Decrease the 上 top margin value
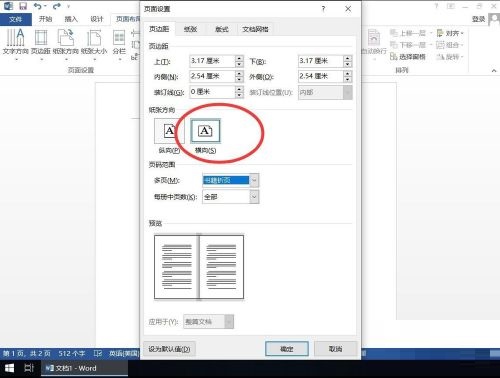This screenshot has height=378, width=500. 239,64
